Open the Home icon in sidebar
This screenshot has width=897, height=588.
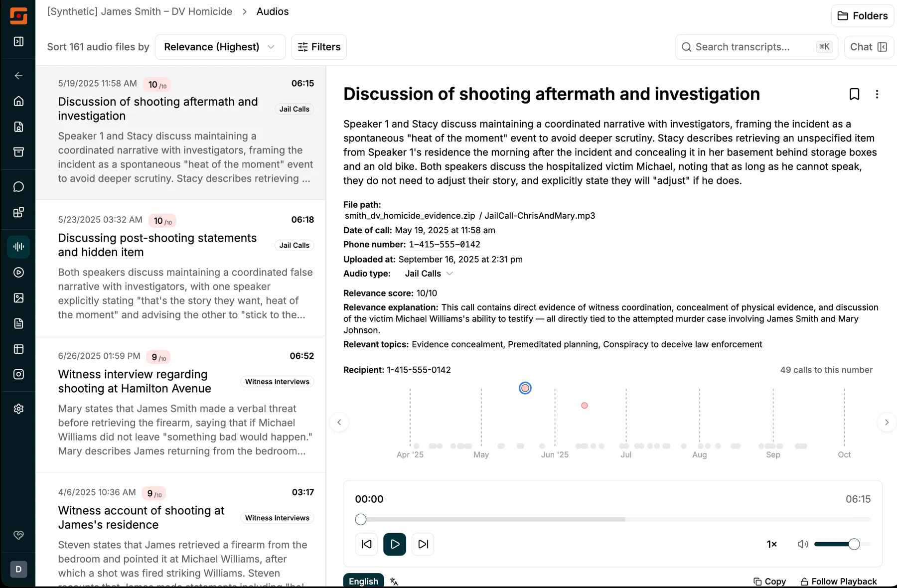18,101
